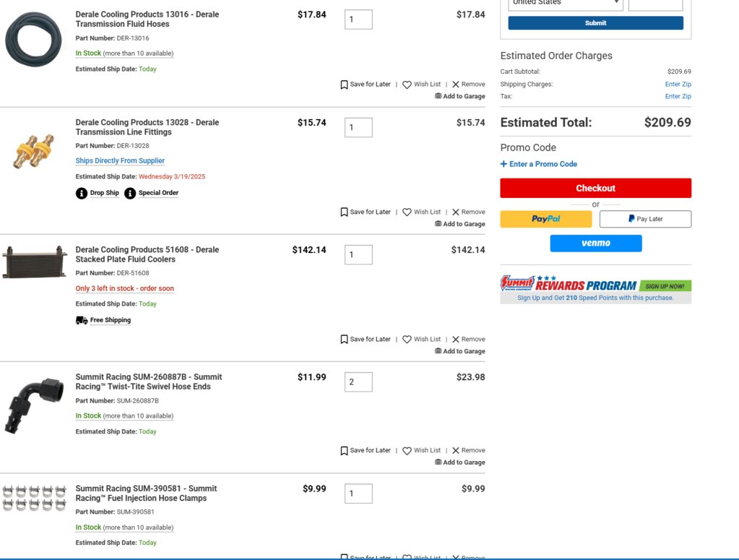Click the Drop Ship info icon
Image resolution: width=739 pixels, height=560 pixels.
pos(82,193)
